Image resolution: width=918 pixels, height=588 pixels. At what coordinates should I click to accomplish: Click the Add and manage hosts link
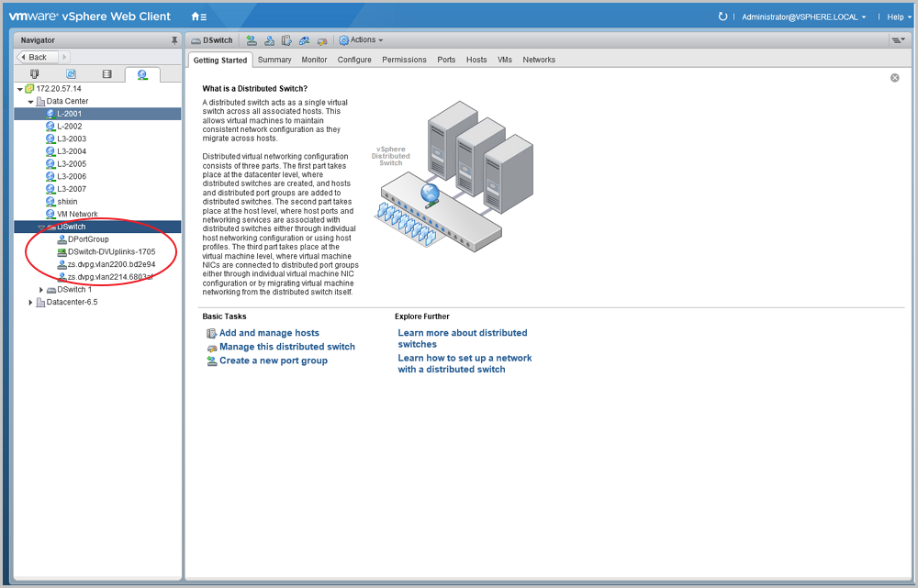(x=269, y=333)
